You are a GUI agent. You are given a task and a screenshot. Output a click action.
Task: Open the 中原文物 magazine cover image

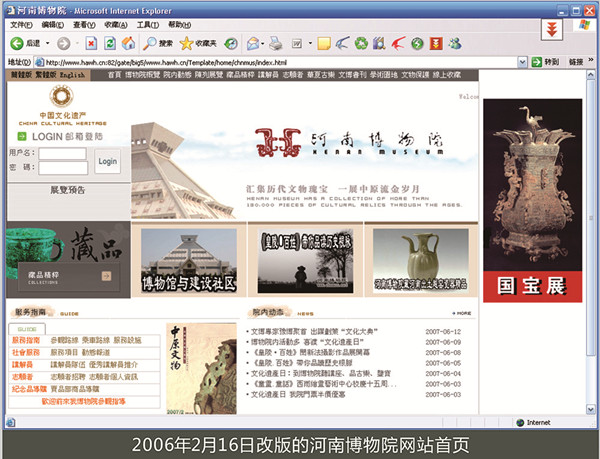pyautogui.click(x=201, y=369)
